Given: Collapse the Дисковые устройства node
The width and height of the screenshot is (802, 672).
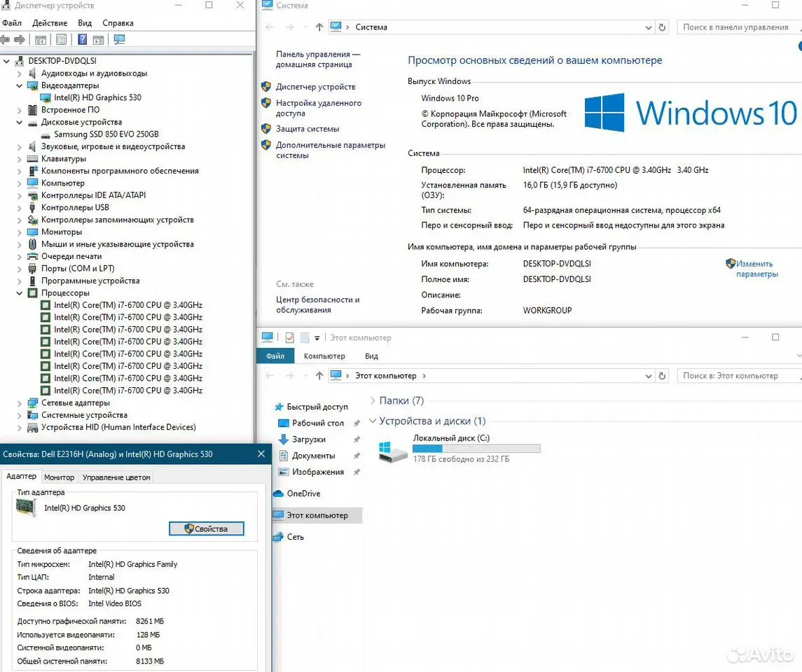Looking at the screenshot, I should pyautogui.click(x=20, y=122).
